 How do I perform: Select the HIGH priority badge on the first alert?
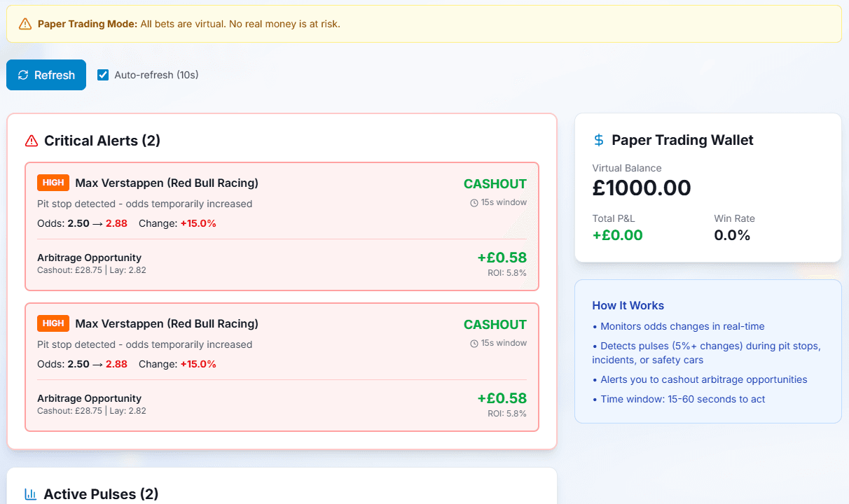53,183
